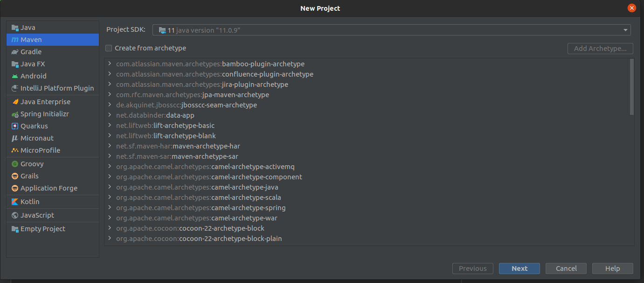Click the Gradle elephant icon
Viewport: 644px width, 283px height.
pos(15,52)
